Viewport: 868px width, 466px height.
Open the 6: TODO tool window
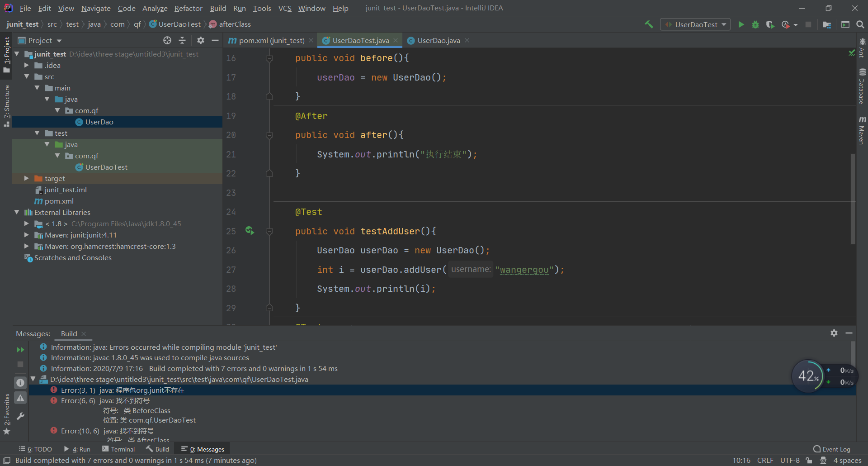(x=35, y=449)
